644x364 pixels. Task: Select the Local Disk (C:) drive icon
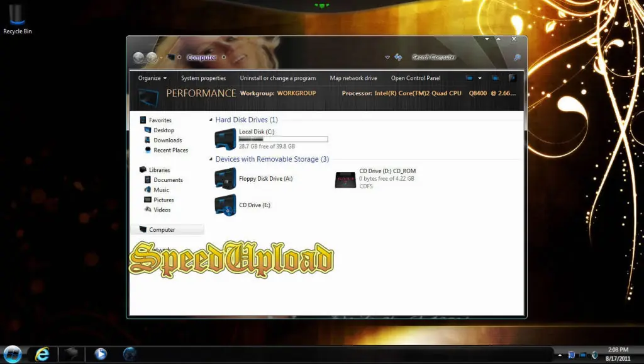click(225, 139)
